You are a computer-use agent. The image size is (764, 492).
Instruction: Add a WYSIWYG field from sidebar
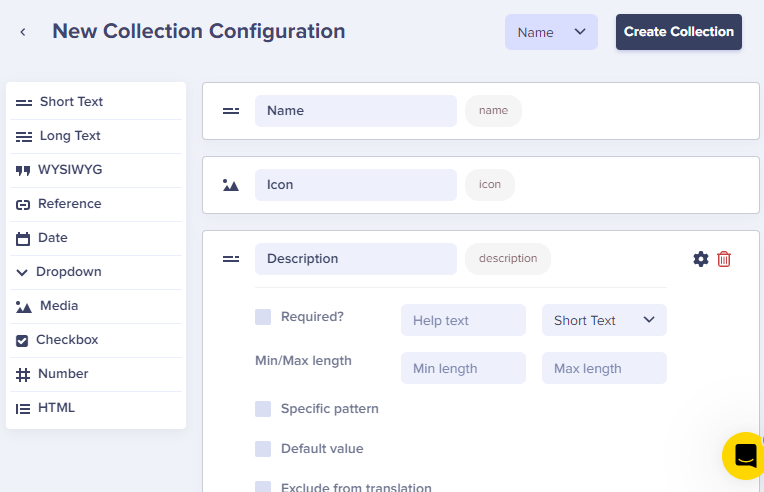[96, 170]
